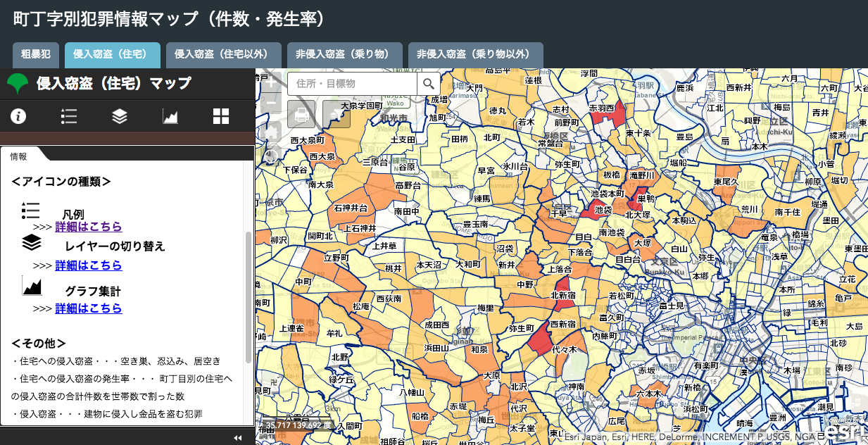Switch to the 粗暴犯 tab
The height and width of the screenshot is (445, 868).
point(36,55)
